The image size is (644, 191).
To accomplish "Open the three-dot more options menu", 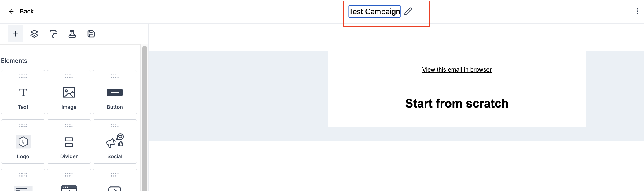I will [x=638, y=11].
